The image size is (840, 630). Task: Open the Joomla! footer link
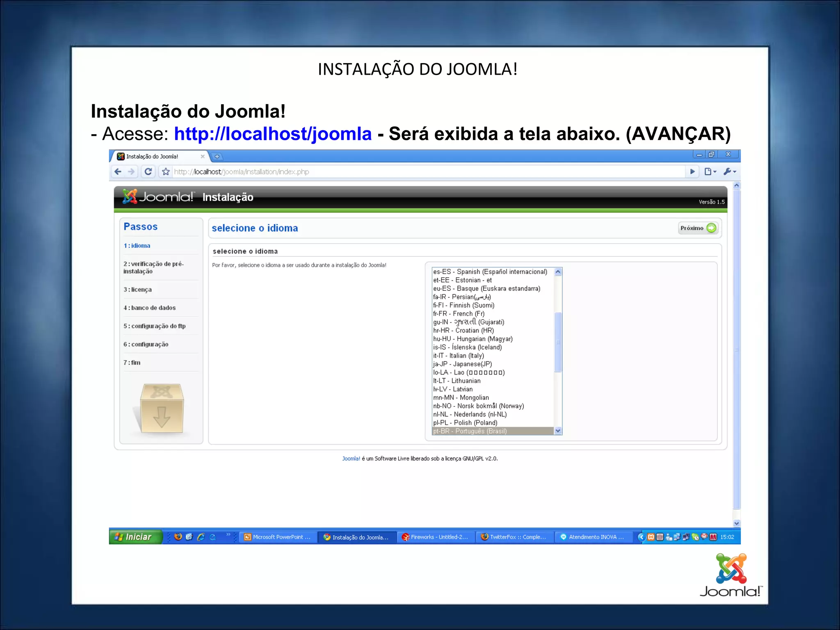351,459
